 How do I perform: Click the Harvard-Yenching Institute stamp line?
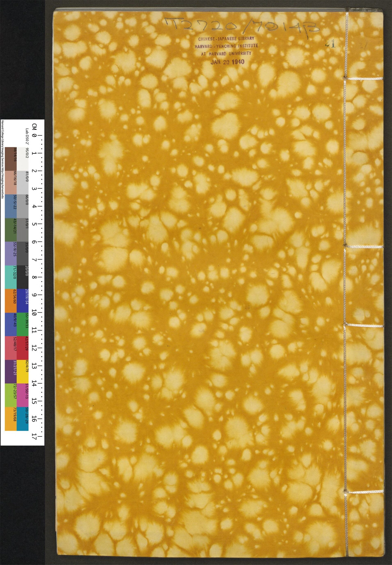(x=226, y=46)
